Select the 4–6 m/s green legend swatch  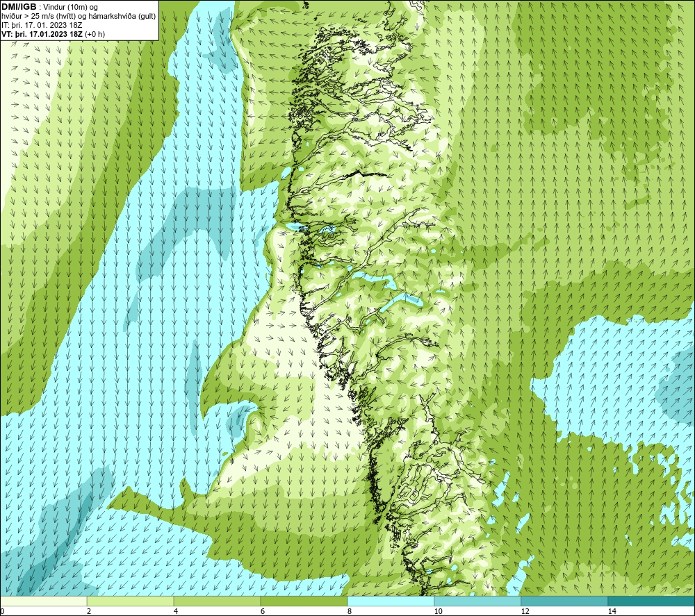click(x=217, y=601)
